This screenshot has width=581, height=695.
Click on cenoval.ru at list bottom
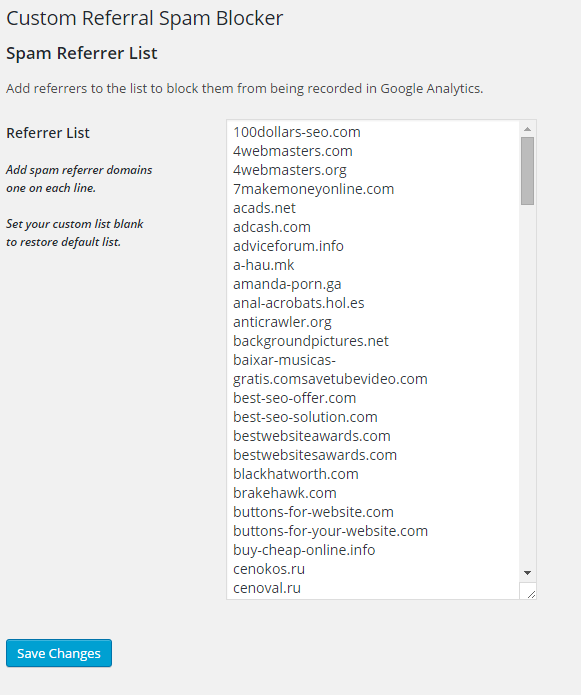click(267, 588)
